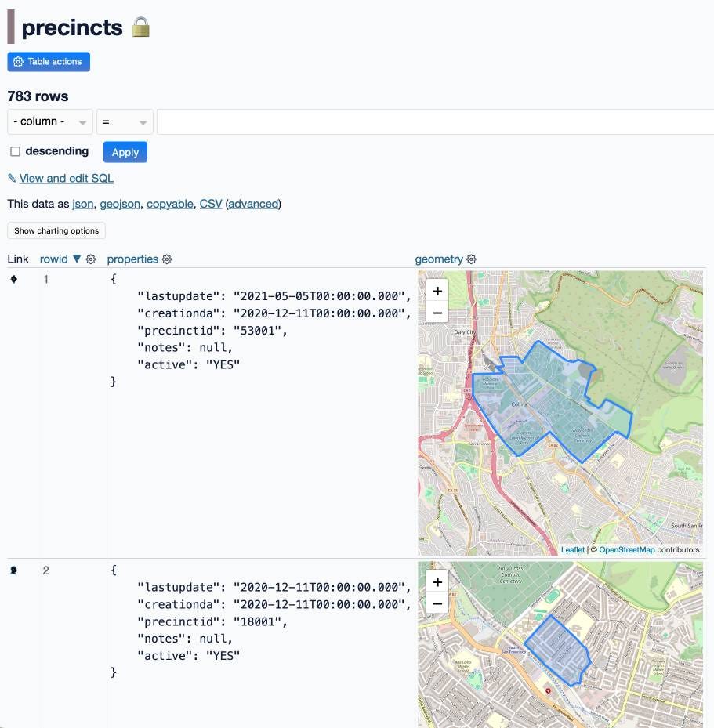The height and width of the screenshot is (728, 714).
Task: Click the precinct 18001 polygon on map
Action: tap(559, 651)
